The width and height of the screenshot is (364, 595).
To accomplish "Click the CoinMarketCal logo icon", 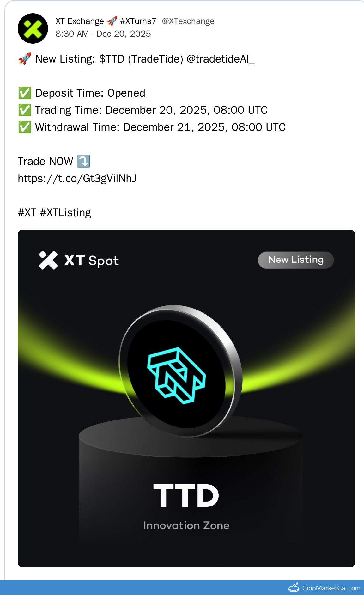I will (x=294, y=587).
